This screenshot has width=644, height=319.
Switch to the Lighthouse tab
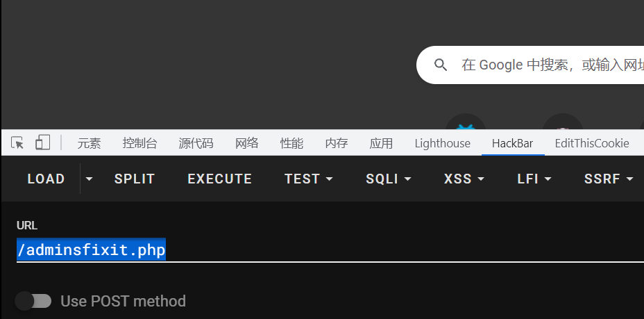pos(442,143)
